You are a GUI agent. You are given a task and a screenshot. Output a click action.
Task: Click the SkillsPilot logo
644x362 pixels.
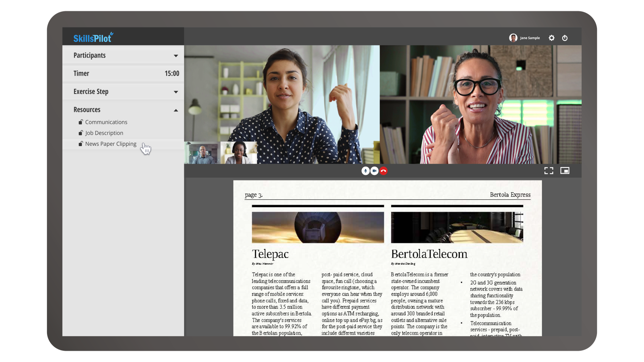click(x=93, y=38)
